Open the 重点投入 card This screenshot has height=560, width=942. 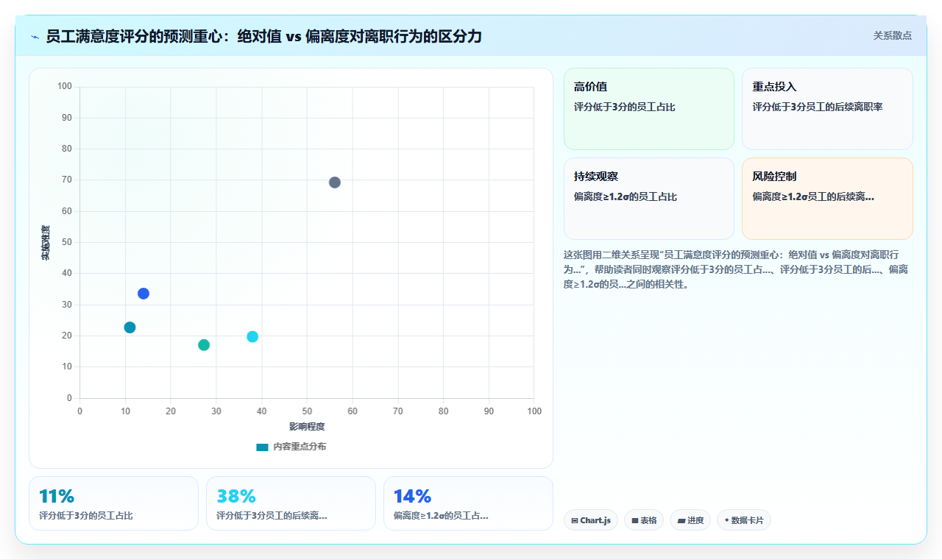(827, 109)
